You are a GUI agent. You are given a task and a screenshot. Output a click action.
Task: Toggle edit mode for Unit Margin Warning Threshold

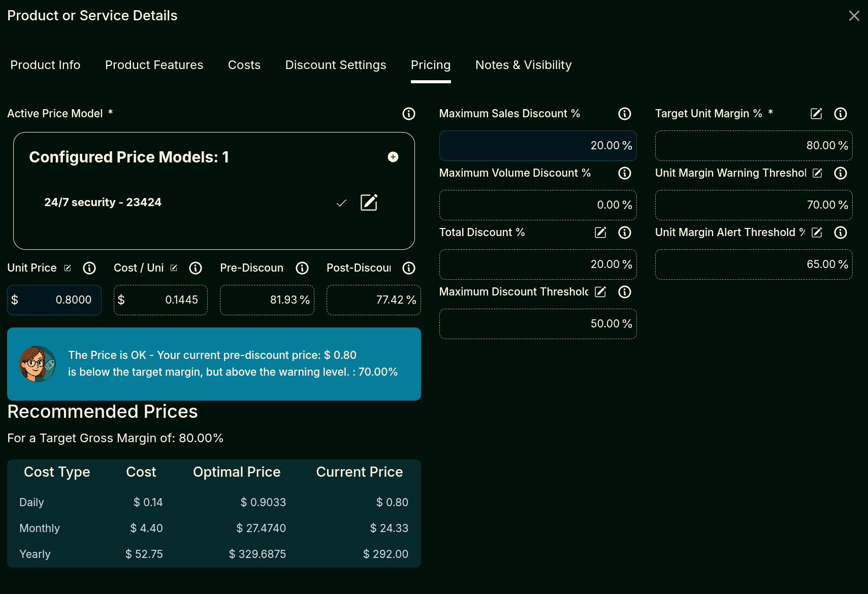[x=817, y=173]
